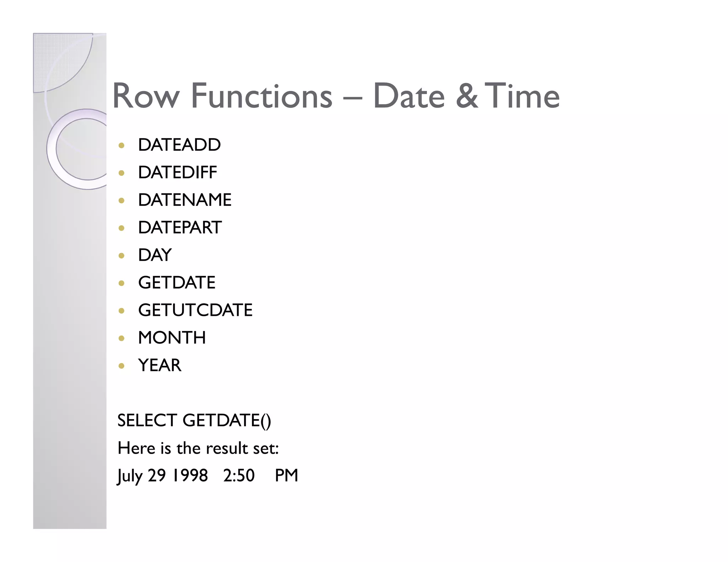Viewport: 728px width, 562px height.
Task: Click the slide title "Row Functions – Date & Time"
Action: 336,96
